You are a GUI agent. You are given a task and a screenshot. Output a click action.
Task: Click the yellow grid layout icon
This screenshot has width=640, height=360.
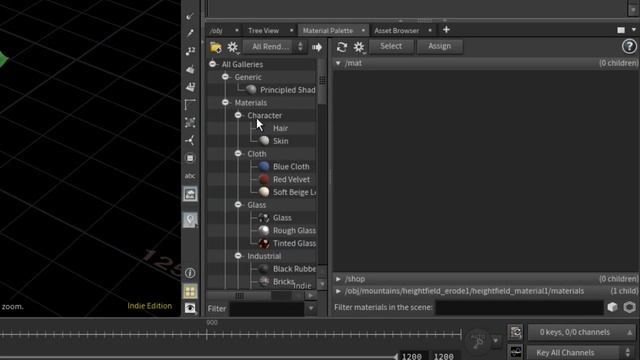190,291
